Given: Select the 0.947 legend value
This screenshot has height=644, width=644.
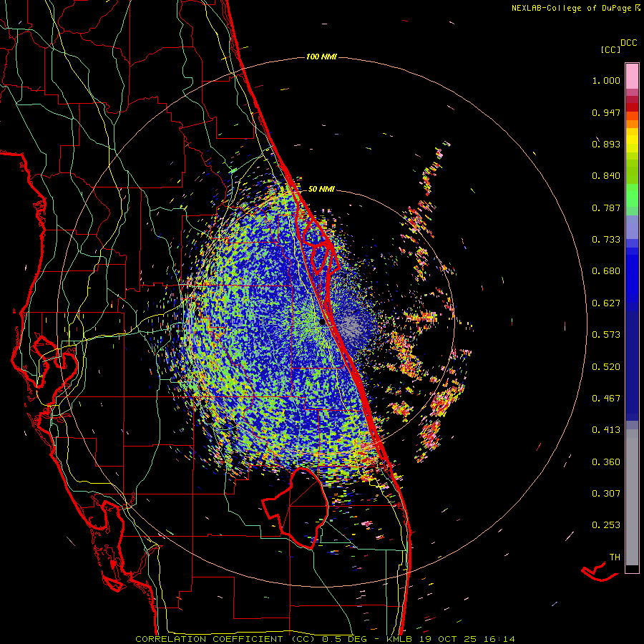Looking at the screenshot, I should pos(606,112).
